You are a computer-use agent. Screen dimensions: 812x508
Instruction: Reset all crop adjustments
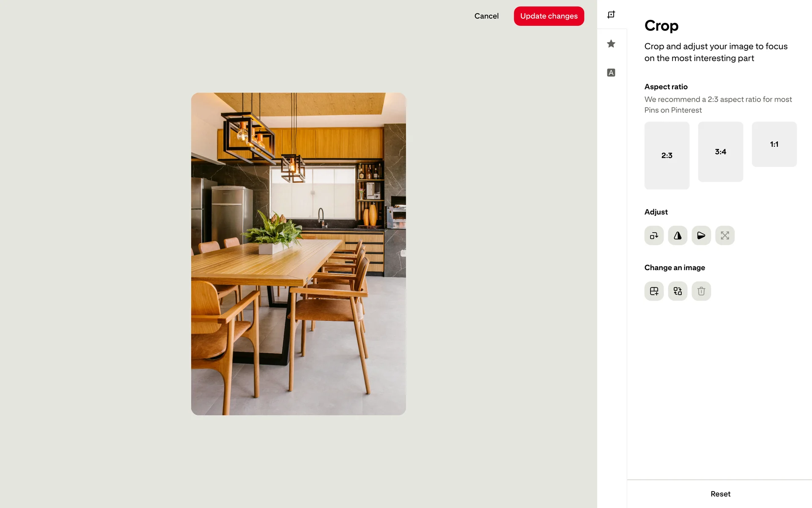click(720, 494)
